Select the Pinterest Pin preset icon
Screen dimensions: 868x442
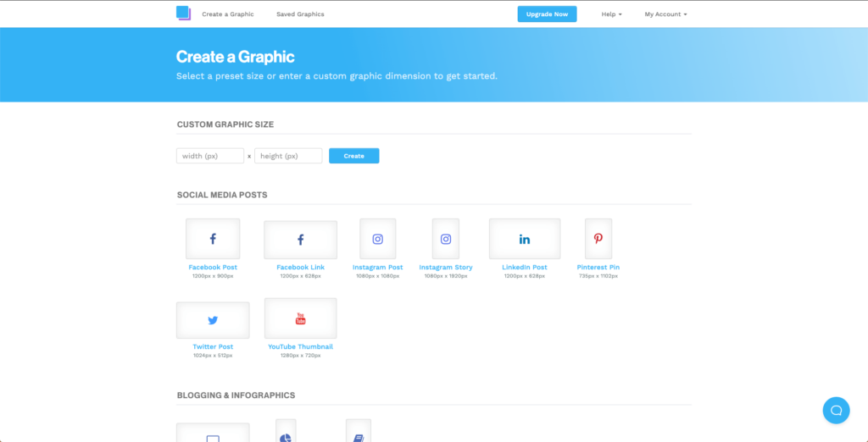click(598, 239)
